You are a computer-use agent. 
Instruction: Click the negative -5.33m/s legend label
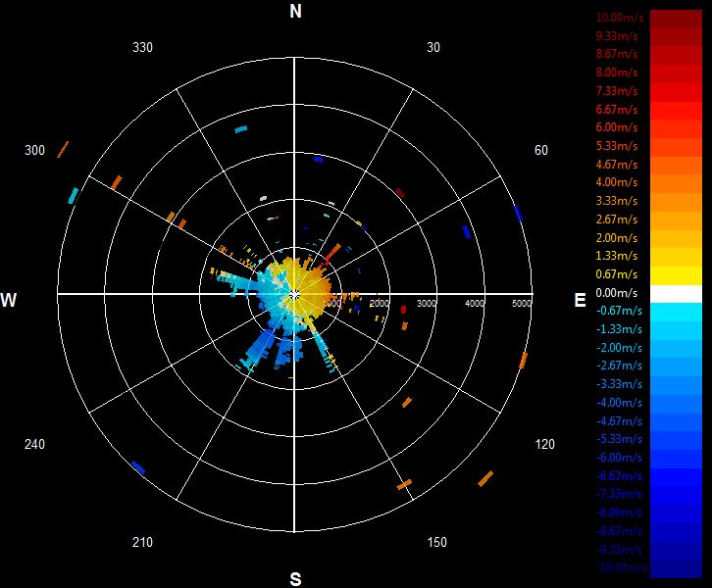(619, 439)
